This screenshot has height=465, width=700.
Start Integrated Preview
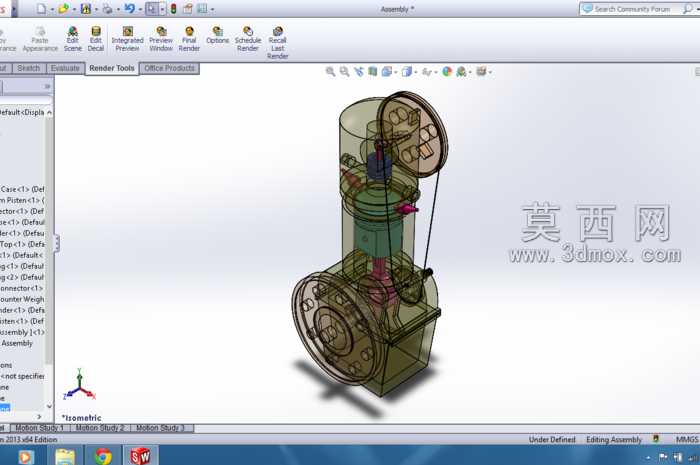[128, 39]
